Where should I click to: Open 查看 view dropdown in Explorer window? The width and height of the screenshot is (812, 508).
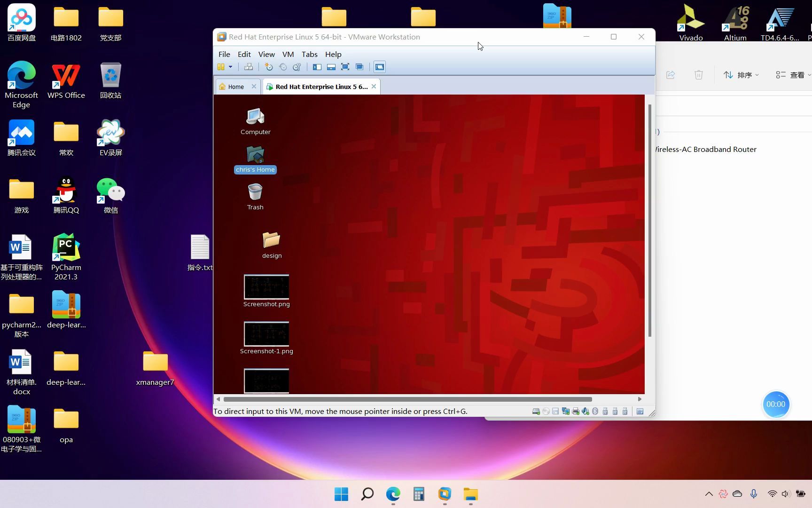[x=793, y=75]
